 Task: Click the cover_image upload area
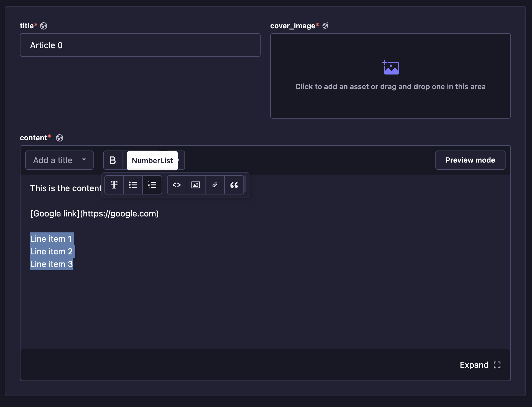(x=390, y=76)
